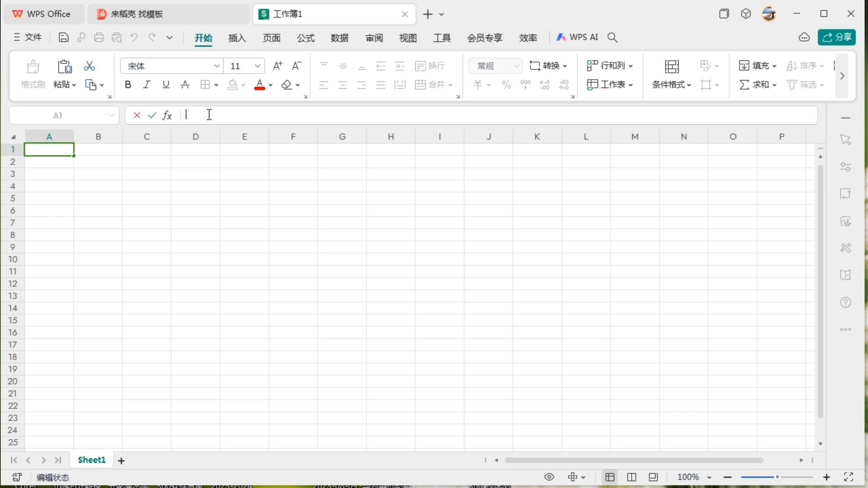Open the 常规 number format dropdown
Screen dimensions: 868x488
coord(516,66)
